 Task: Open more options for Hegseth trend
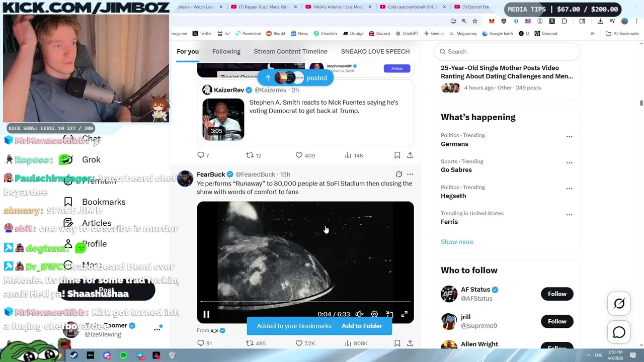tap(569, 189)
